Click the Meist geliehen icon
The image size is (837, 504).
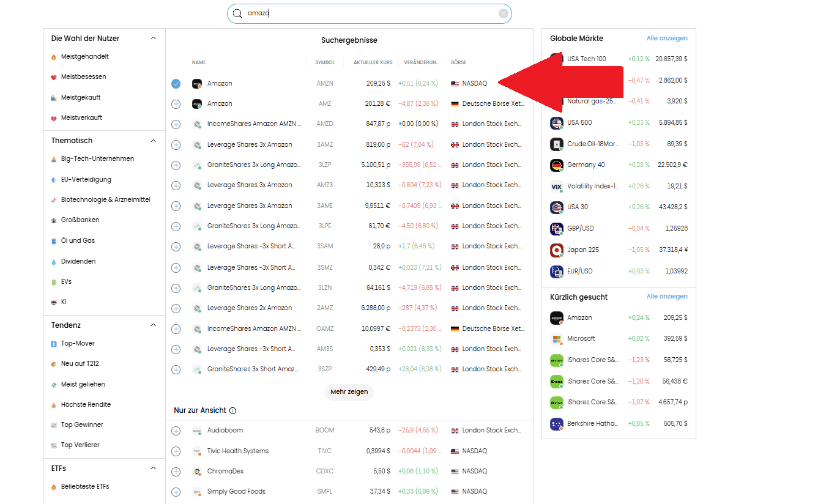coord(54,385)
